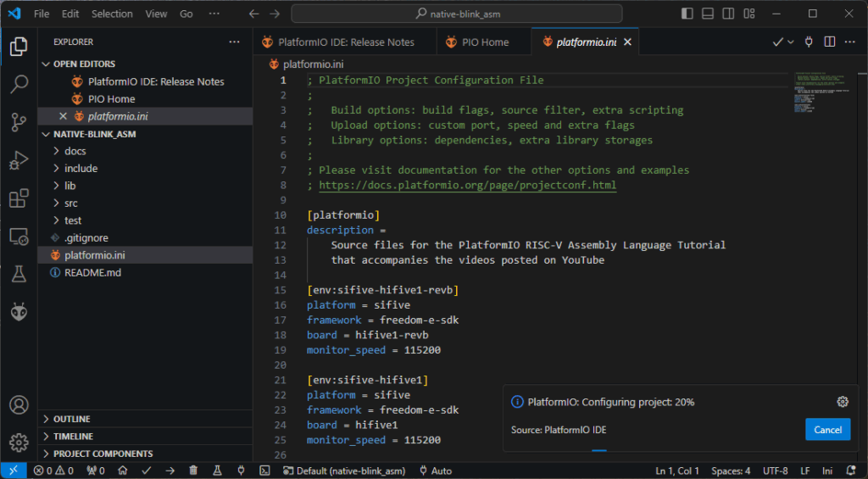The height and width of the screenshot is (479, 868).
Task: Open the Extensions view in activity bar
Action: click(x=19, y=198)
